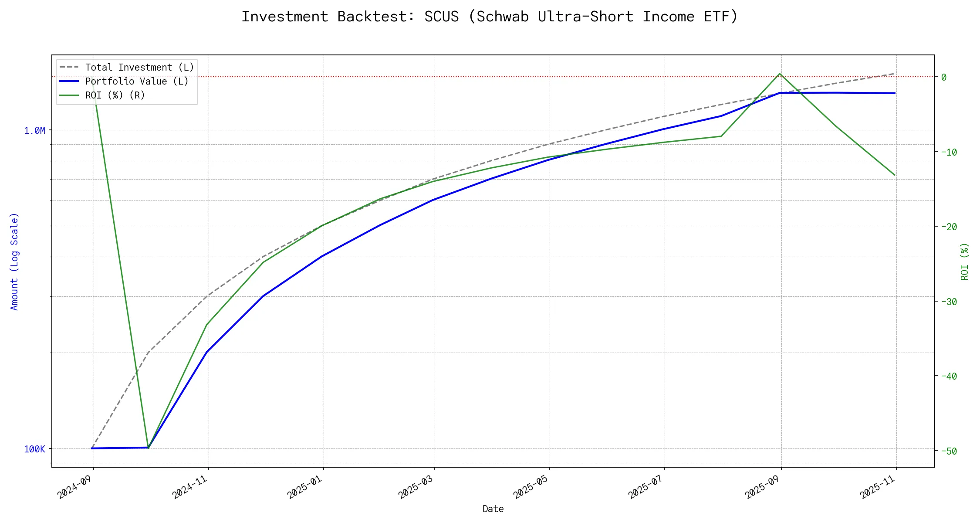Click the -50 tick on ROI axis

[949, 452]
